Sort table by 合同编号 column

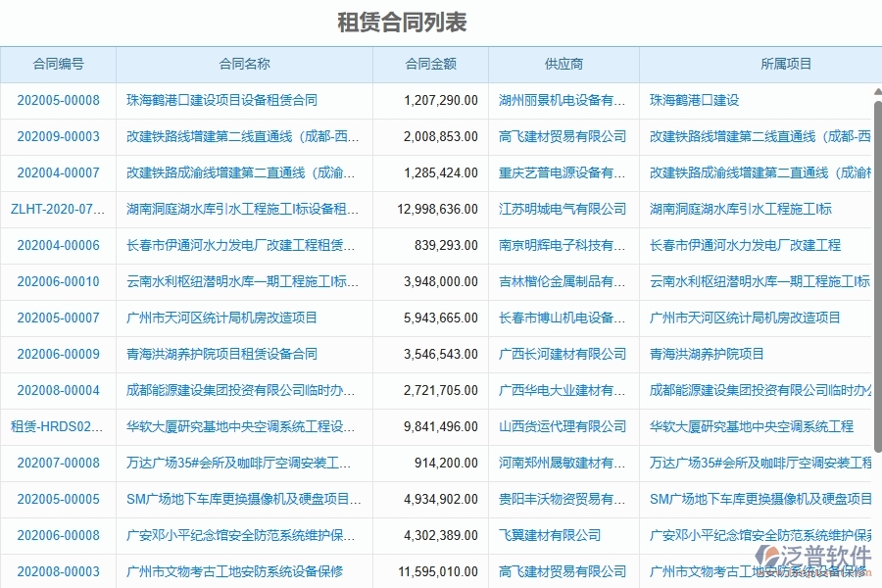(x=56, y=64)
